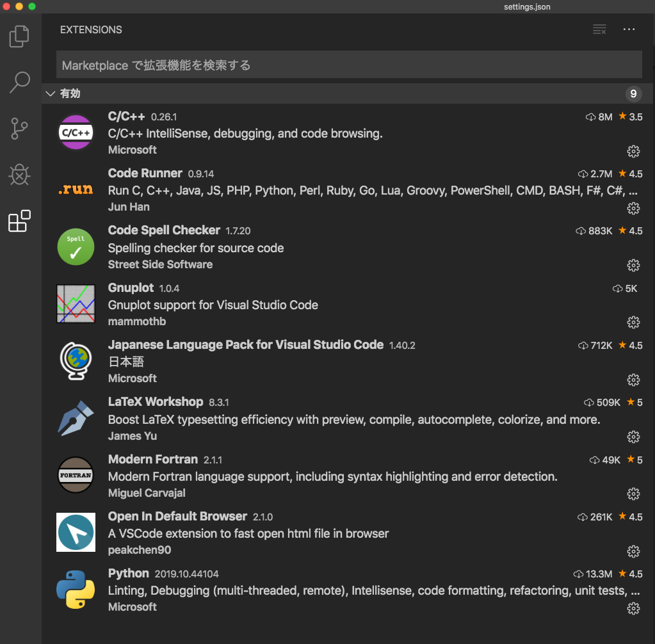This screenshot has height=644, width=655.
Task: Select the Extensions icon in the activity bar
Action: [19, 221]
